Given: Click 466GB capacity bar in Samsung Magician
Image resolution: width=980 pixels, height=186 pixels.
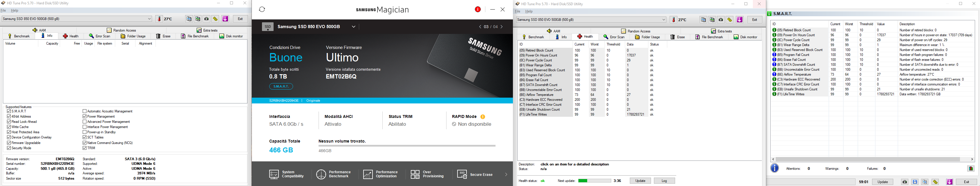Looking at the screenshot, I should pyautogui.click(x=407, y=146).
